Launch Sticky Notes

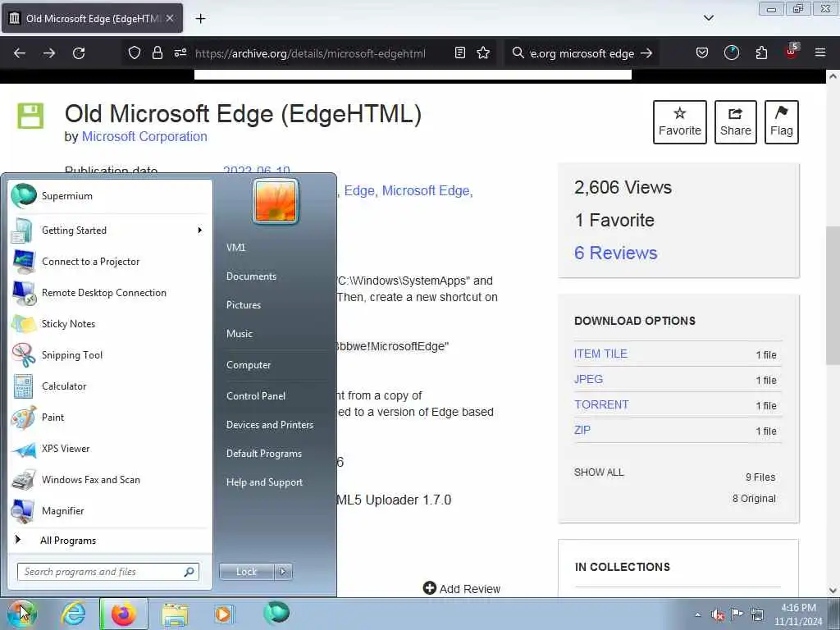pyautogui.click(x=110, y=323)
